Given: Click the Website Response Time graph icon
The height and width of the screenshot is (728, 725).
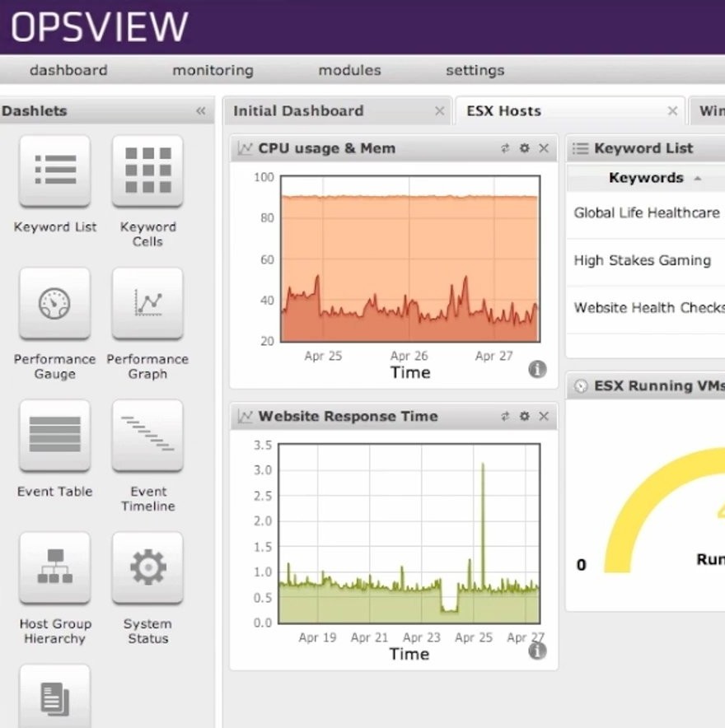Looking at the screenshot, I should coord(245,416).
